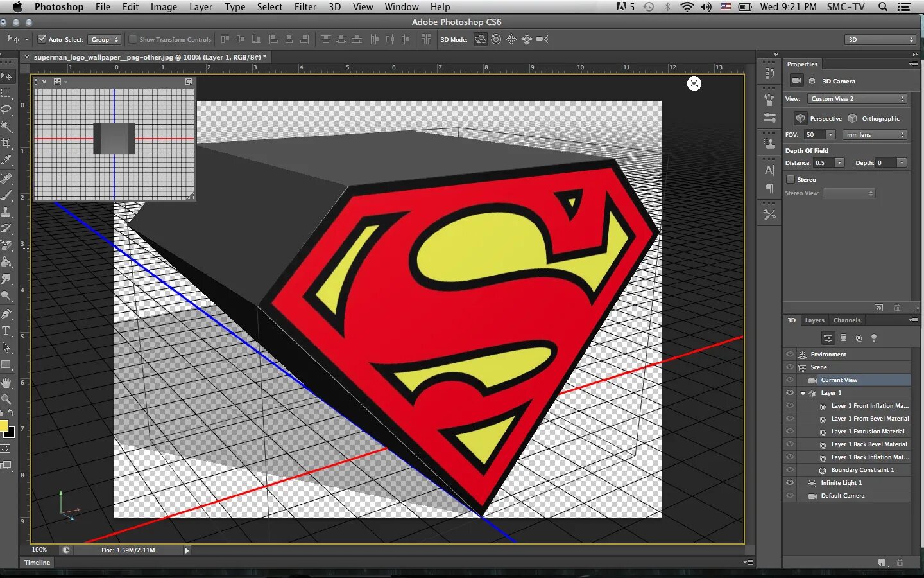The image size is (924, 578).
Task: Hide Layer 1 in the 3D panel
Action: [790, 392]
